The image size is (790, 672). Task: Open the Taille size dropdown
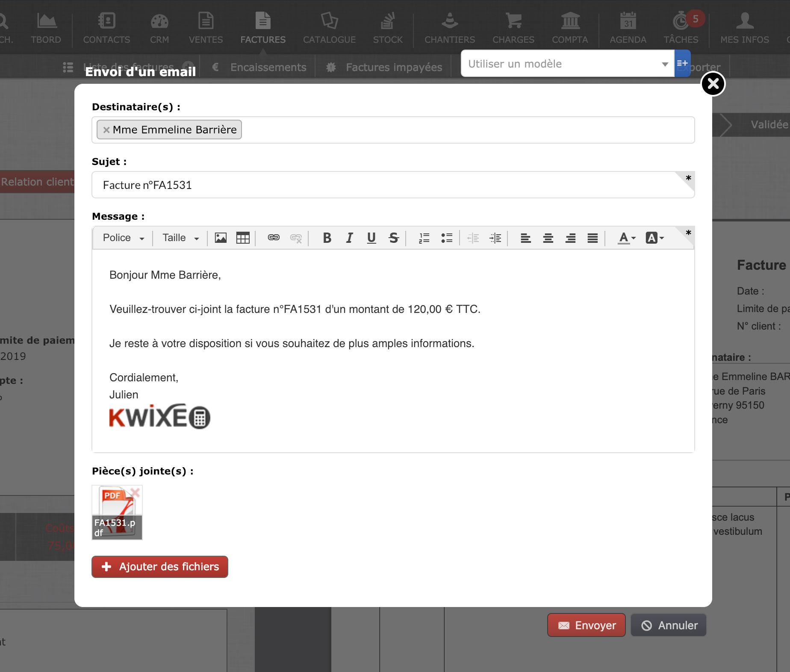coord(181,238)
